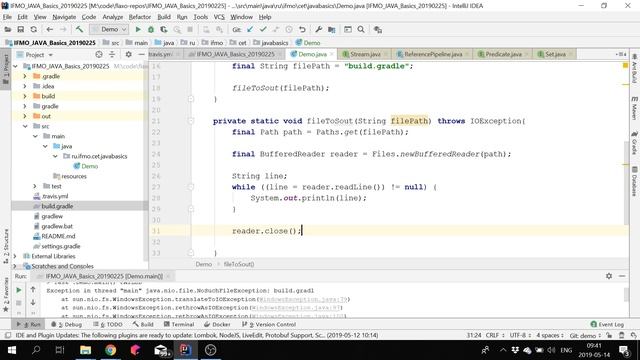Image resolution: width=640 pixels, height=360 pixels.
Task: Open the File menu
Action: 7,17
